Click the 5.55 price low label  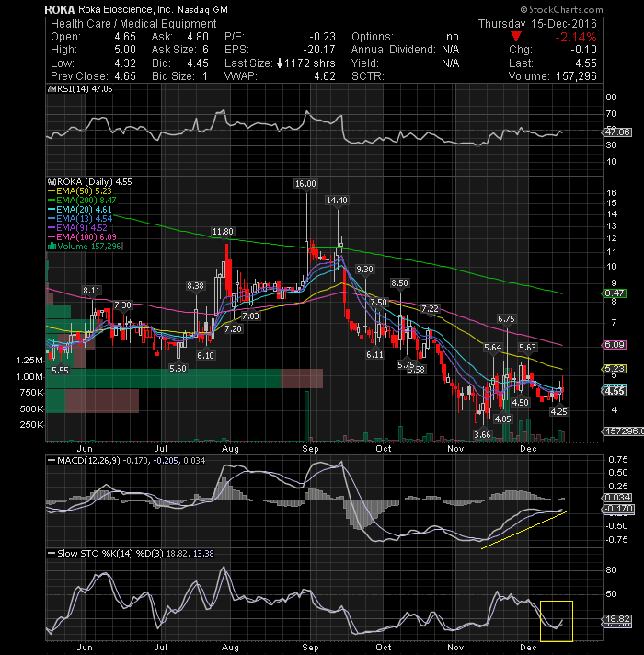[60, 371]
